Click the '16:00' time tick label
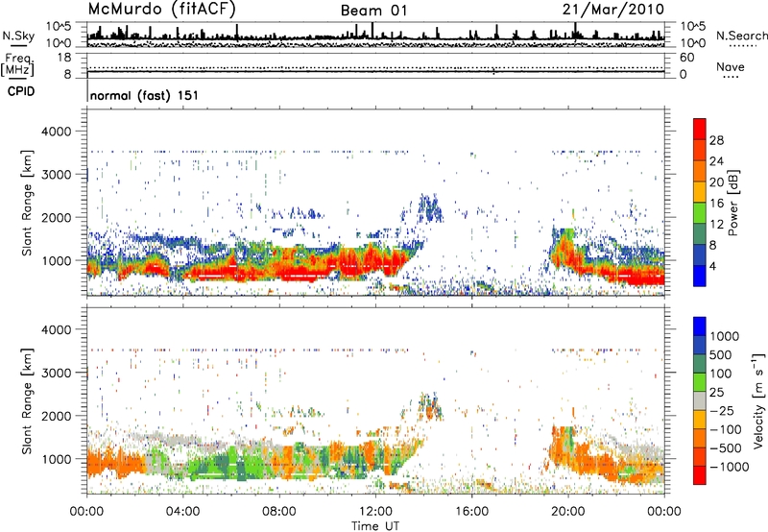This screenshot has width=768, height=532. tap(471, 512)
